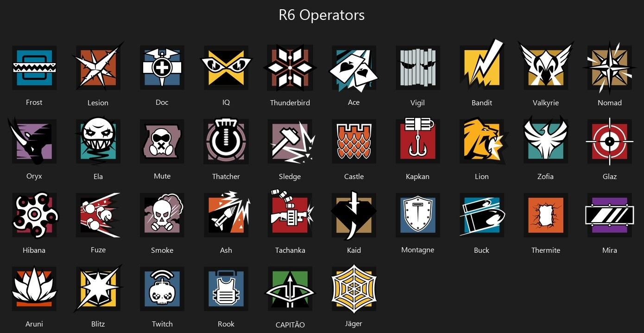Image resolution: width=644 pixels, height=333 pixels.
Task: Click the CAPITÃO name label
Action: pyautogui.click(x=290, y=325)
